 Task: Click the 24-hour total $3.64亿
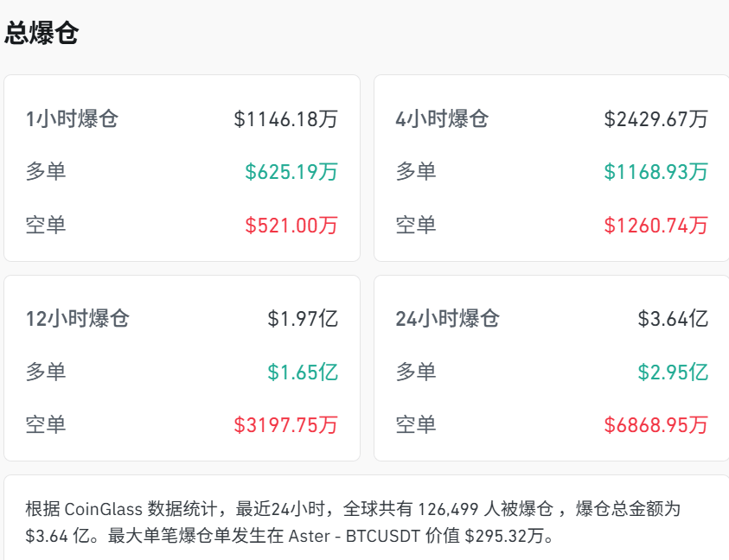click(673, 319)
